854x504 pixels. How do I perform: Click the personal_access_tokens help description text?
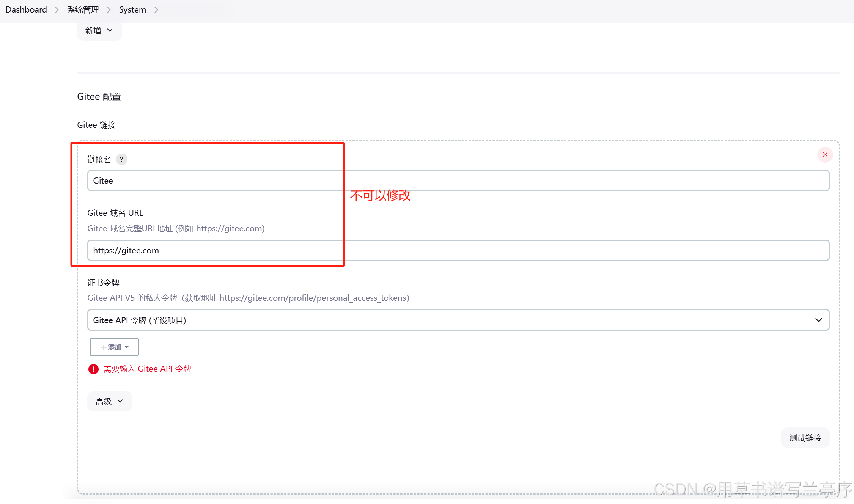point(248,298)
